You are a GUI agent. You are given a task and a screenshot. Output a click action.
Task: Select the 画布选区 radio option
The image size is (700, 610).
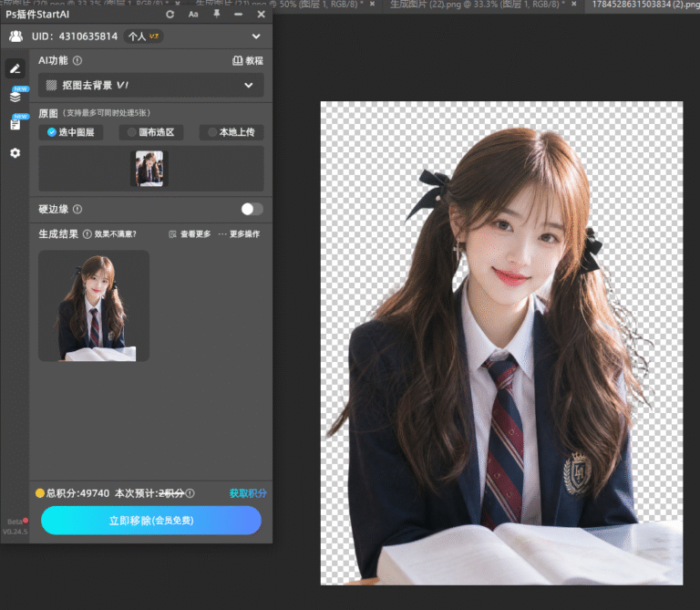pyautogui.click(x=151, y=132)
